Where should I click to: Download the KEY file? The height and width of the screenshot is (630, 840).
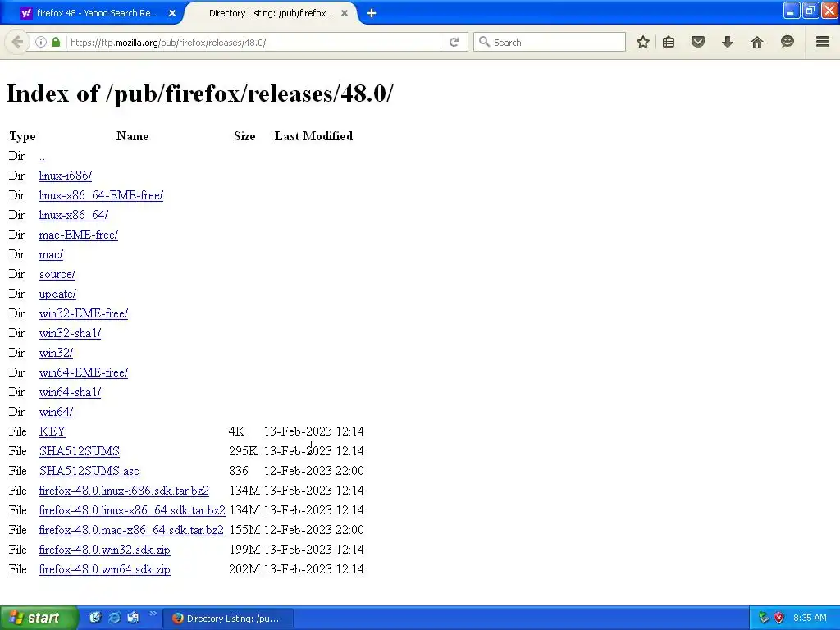[x=52, y=431]
